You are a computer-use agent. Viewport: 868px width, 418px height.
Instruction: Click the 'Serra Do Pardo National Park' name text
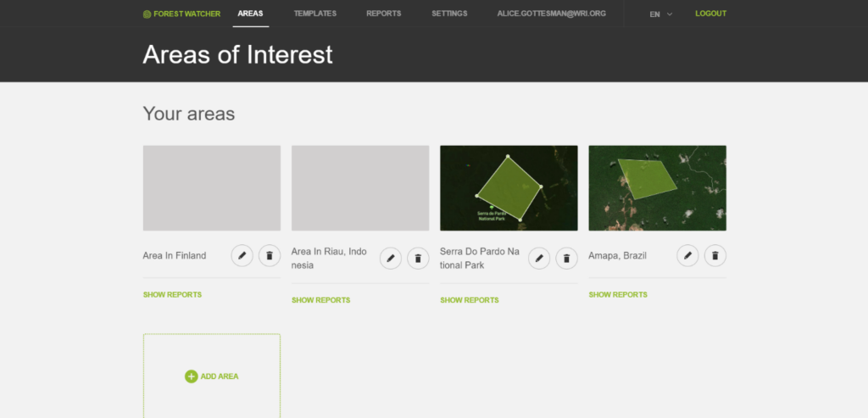(480, 259)
